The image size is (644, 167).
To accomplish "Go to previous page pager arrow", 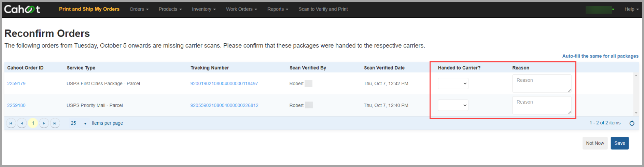I will (x=22, y=123).
